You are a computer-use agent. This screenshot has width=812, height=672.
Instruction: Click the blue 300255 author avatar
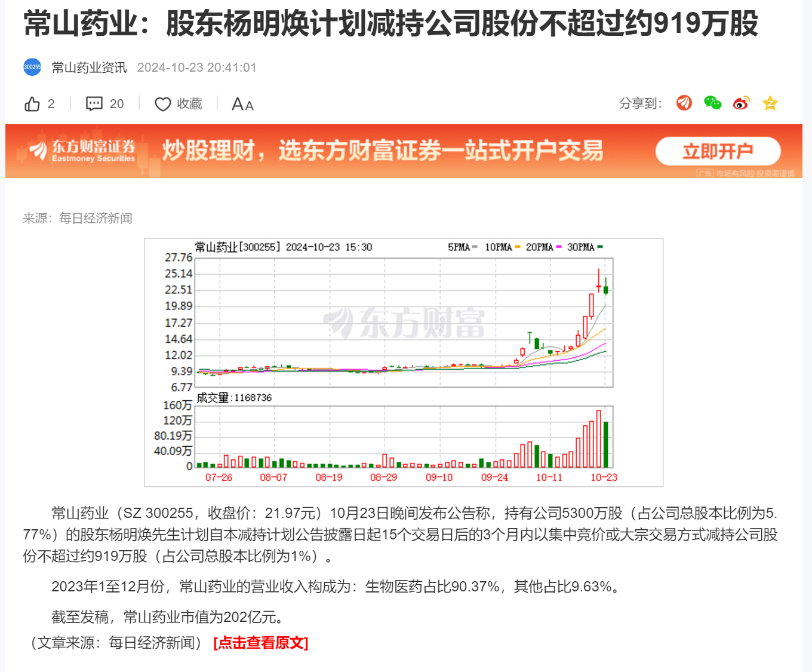32,67
